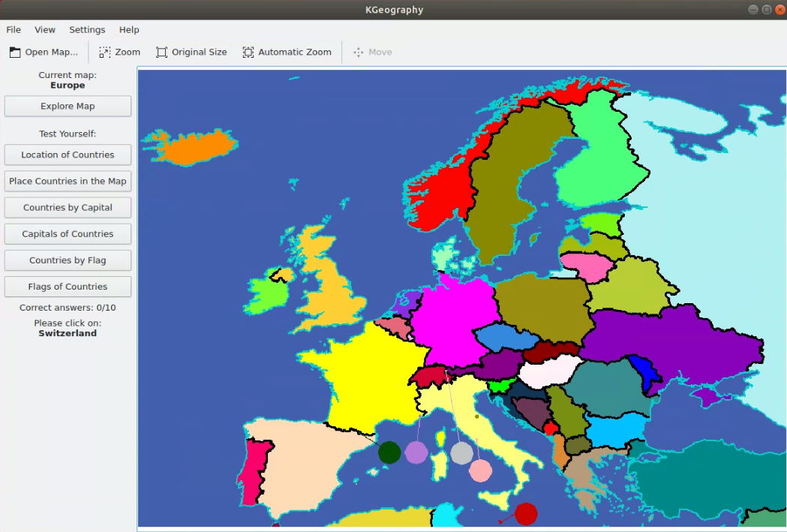Select the Zoom tool in the toolbar
Image resolution: width=787 pixels, height=532 pixels.
tap(119, 52)
